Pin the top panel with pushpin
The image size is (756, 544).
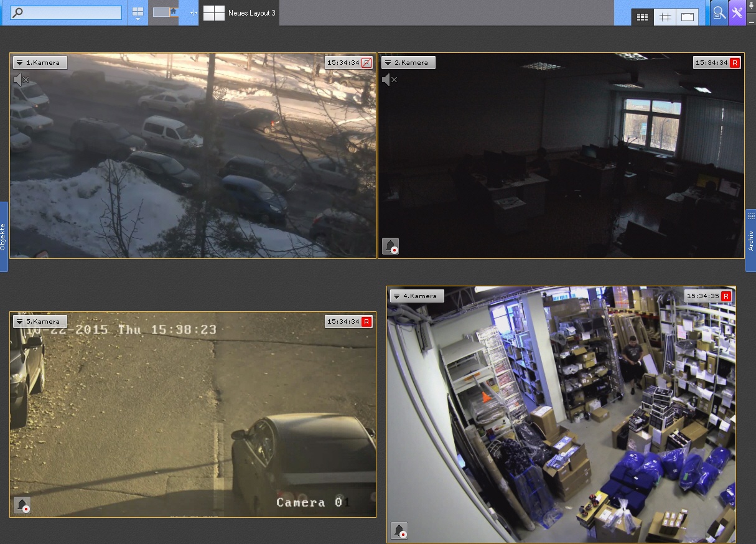[751, 4]
